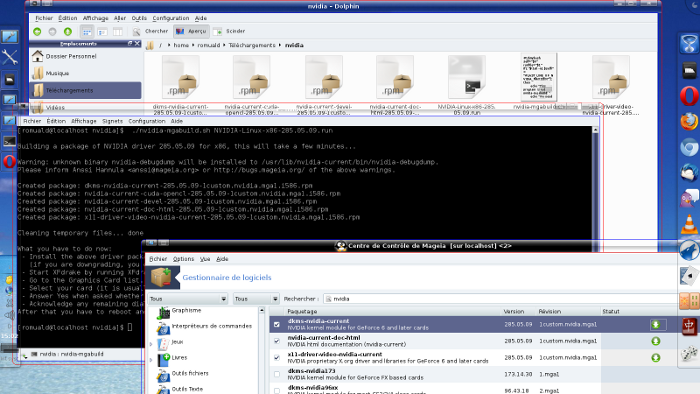Check dkms-nvidia96xx package checkbox
Screen dimensions: 700x394
[277, 390]
